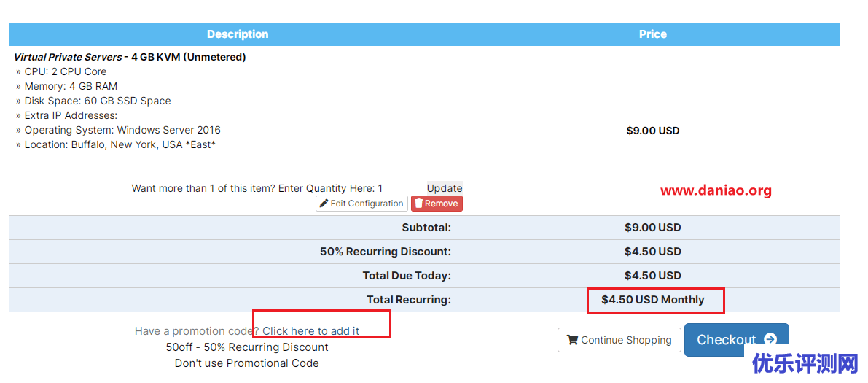Viewport: 868px width, 383px height.
Task: Select the 'Don't use Promotional Code' text
Action: click(x=247, y=363)
